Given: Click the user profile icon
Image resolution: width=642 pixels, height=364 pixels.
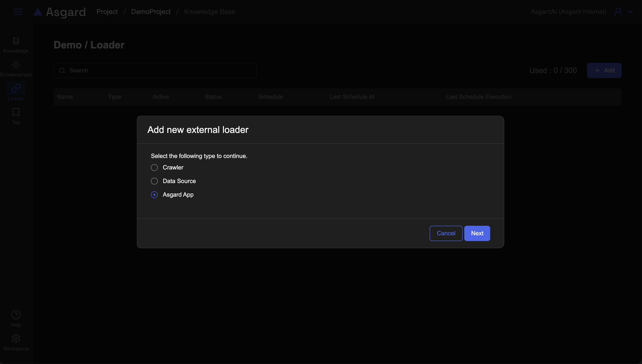Looking at the screenshot, I should [x=618, y=12].
